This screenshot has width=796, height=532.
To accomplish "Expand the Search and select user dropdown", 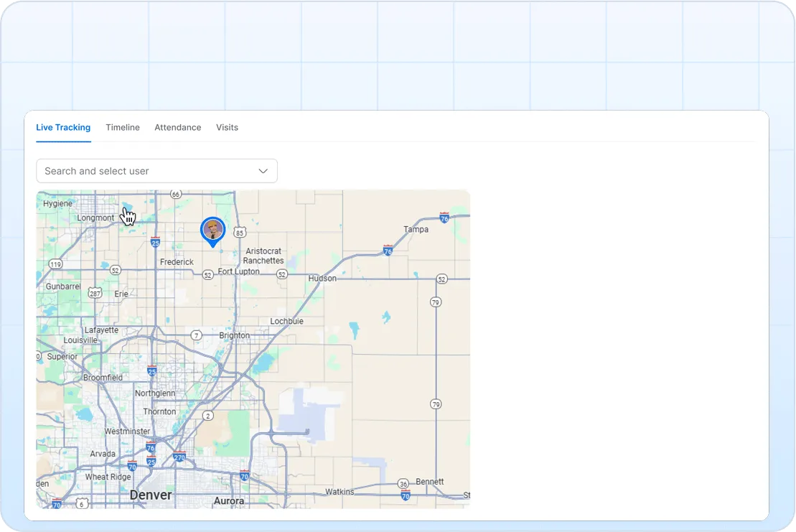I will coord(157,171).
